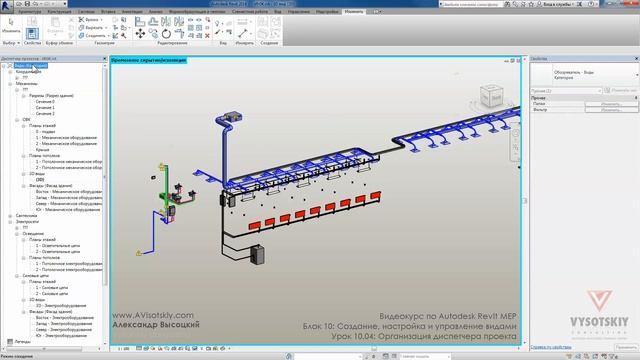Click the Save icon in quick access toolbar
Screen dimensions: 640x360
coord(27,4)
